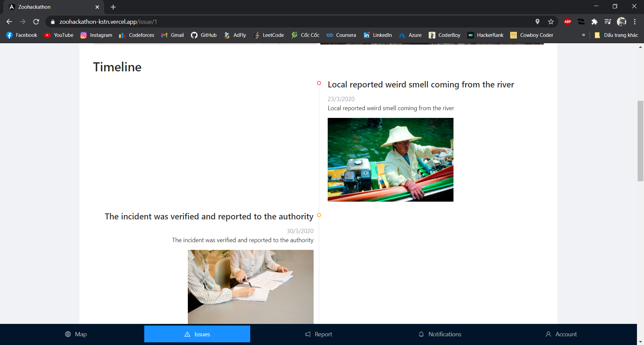Reload the Zoohackathon page
The height and width of the screenshot is (345, 644).
[x=36, y=22]
